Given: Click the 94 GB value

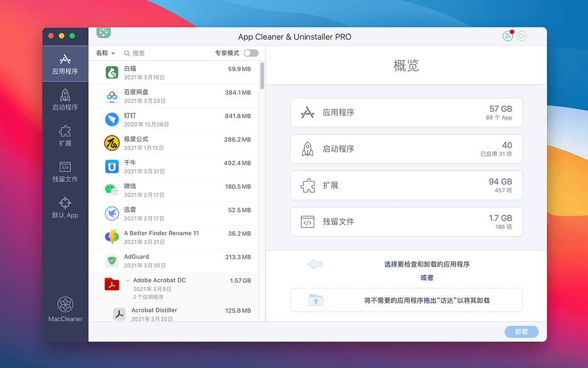Looking at the screenshot, I should click(500, 182).
